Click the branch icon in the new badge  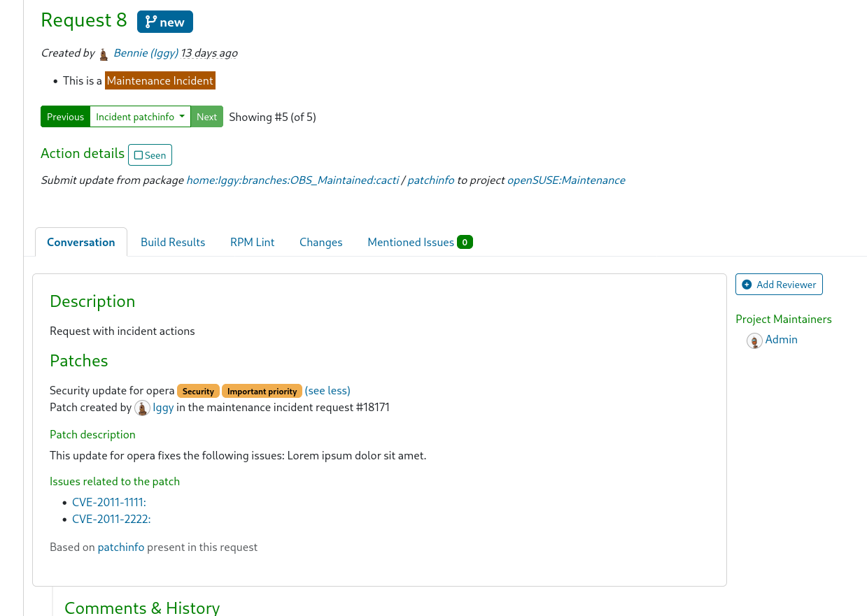[150, 21]
